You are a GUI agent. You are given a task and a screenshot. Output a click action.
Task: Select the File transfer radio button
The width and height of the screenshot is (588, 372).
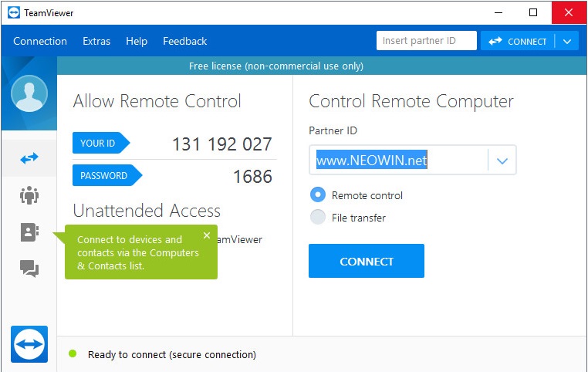(317, 218)
